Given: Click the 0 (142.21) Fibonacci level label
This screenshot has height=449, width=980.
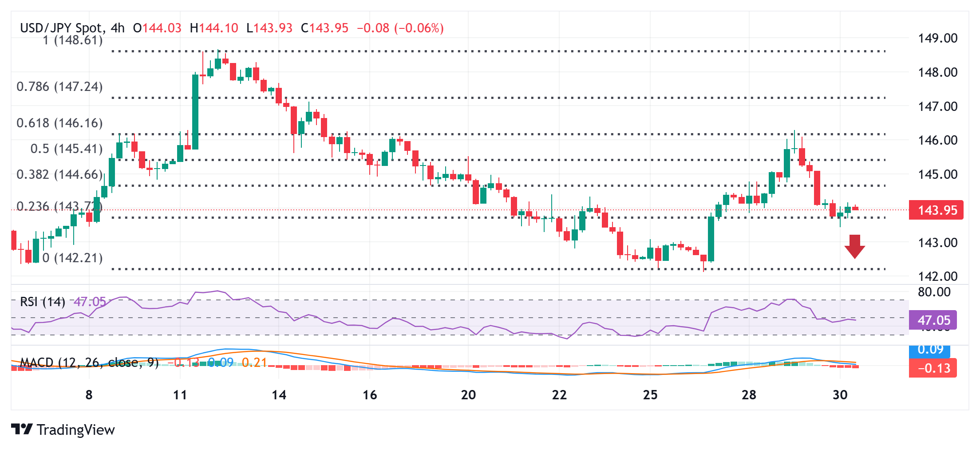Looking at the screenshot, I should 73,258.
